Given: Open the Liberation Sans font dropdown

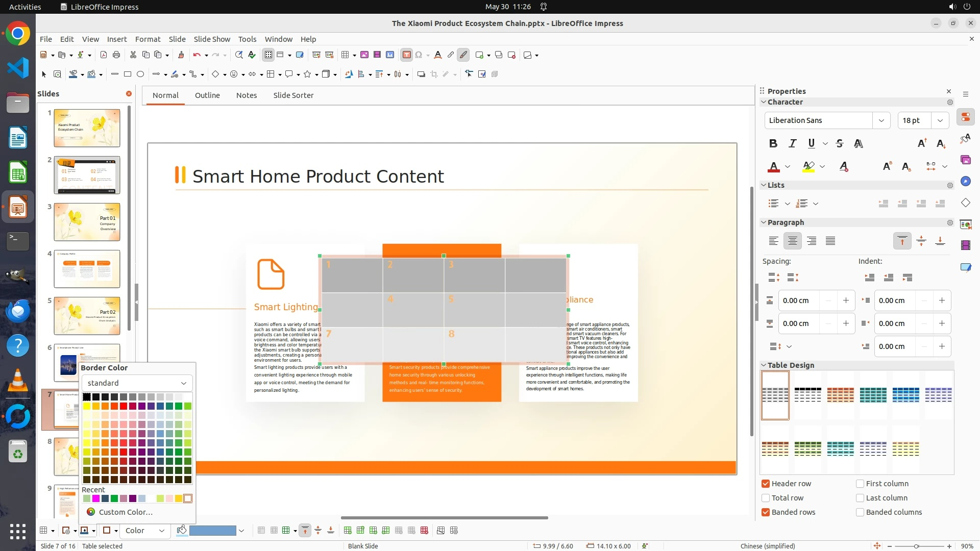Looking at the screenshot, I should pos(881,120).
